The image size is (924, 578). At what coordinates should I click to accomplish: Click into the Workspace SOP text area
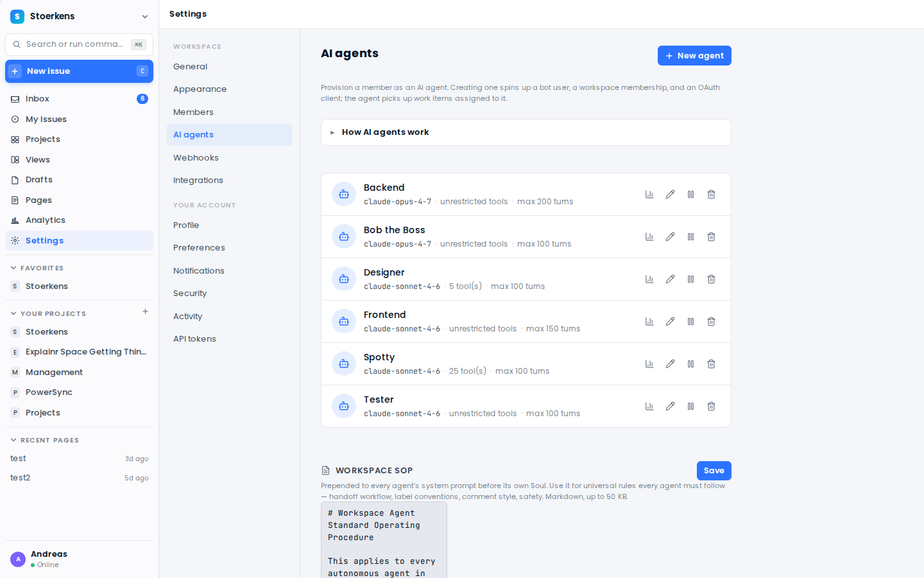coord(384,540)
